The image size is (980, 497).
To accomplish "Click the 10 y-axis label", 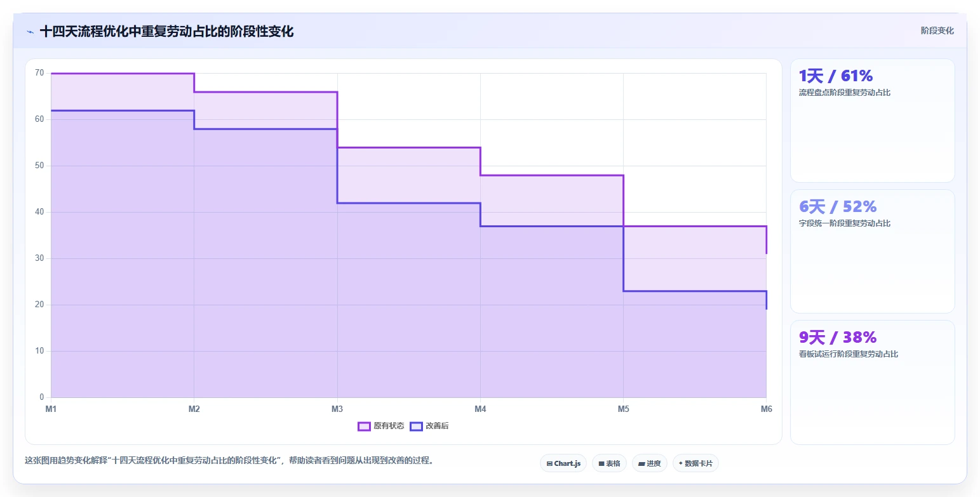I will coord(39,351).
